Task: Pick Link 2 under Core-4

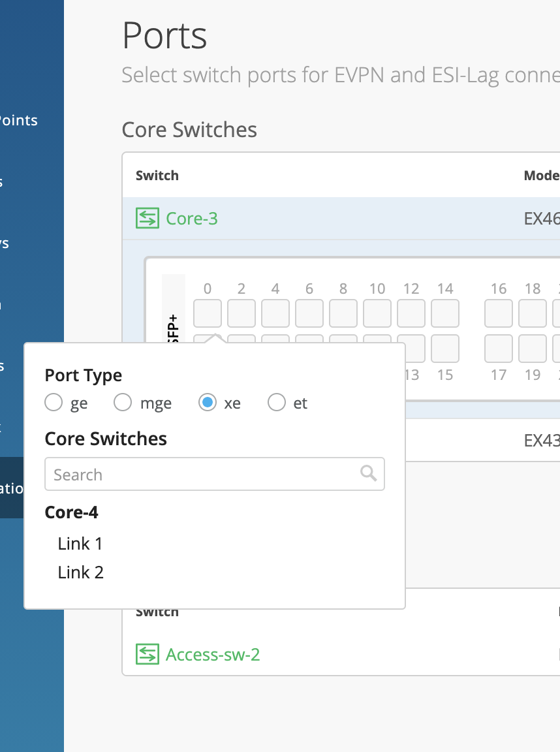Action: pos(81,572)
